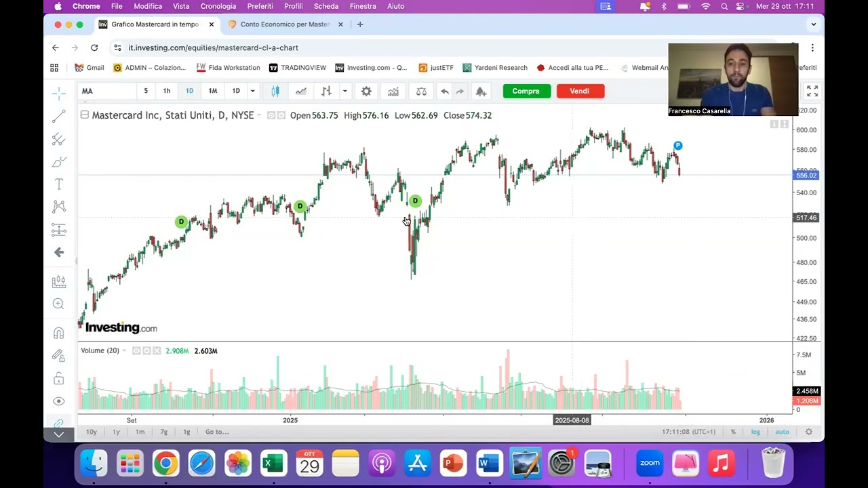Set chart range to 10y

click(x=92, y=432)
